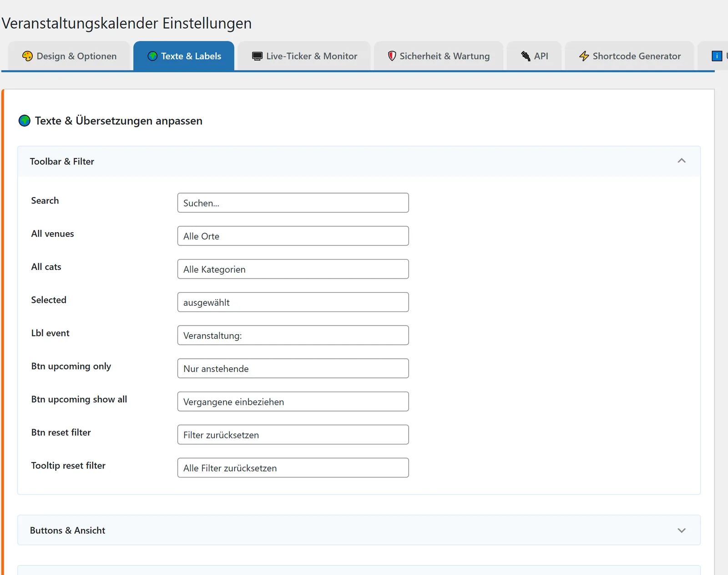Viewport: 728px width, 575px height.
Task: Click the lightning icon on Shortcode Generator
Action: pos(584,56)
